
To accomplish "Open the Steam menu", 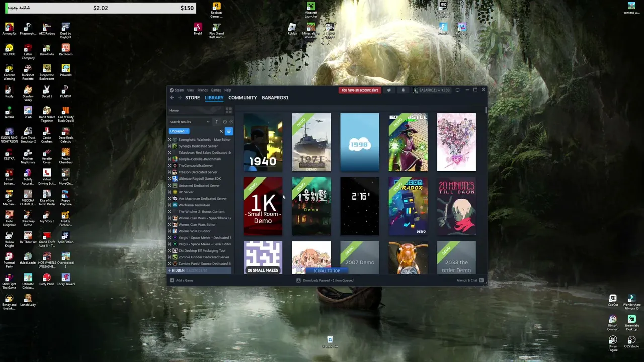I will click(x=180, y=90).
